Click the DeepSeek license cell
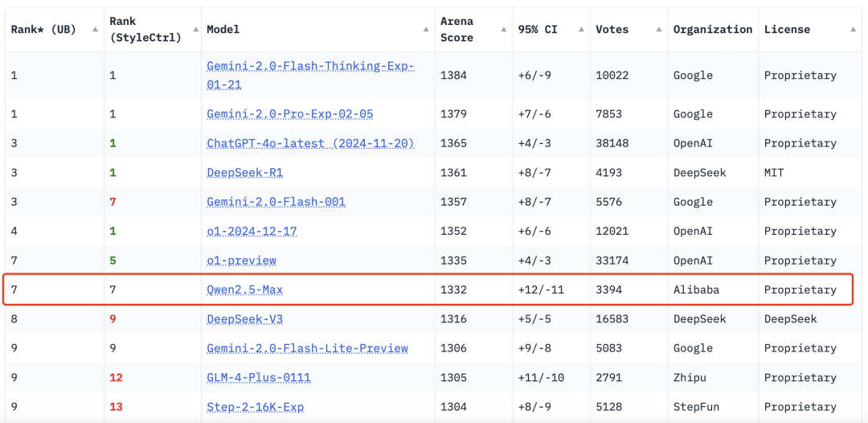Image resolution: width=868 pixels, height=423 pixels. [791, 319]
